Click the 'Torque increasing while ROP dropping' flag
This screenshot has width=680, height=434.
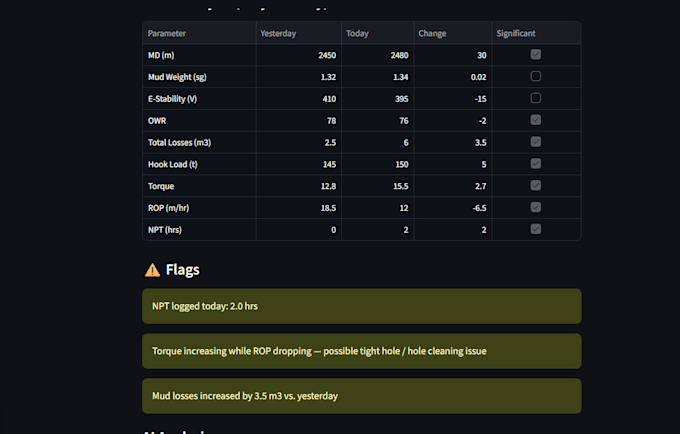(x=362, y=351)
